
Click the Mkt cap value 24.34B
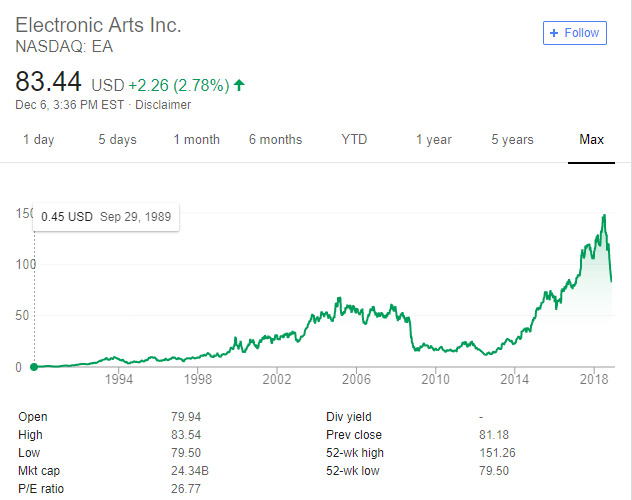(190, 471)
